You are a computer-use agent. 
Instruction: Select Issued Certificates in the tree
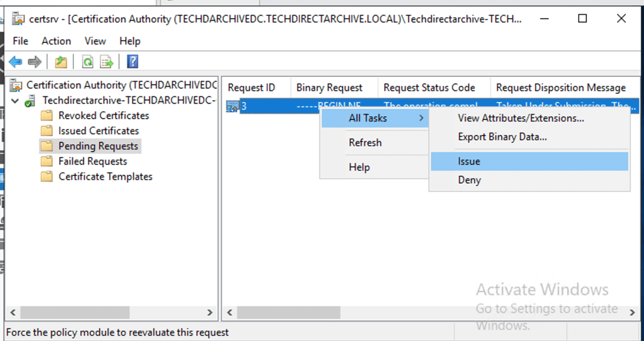click(x=98, y=131)
